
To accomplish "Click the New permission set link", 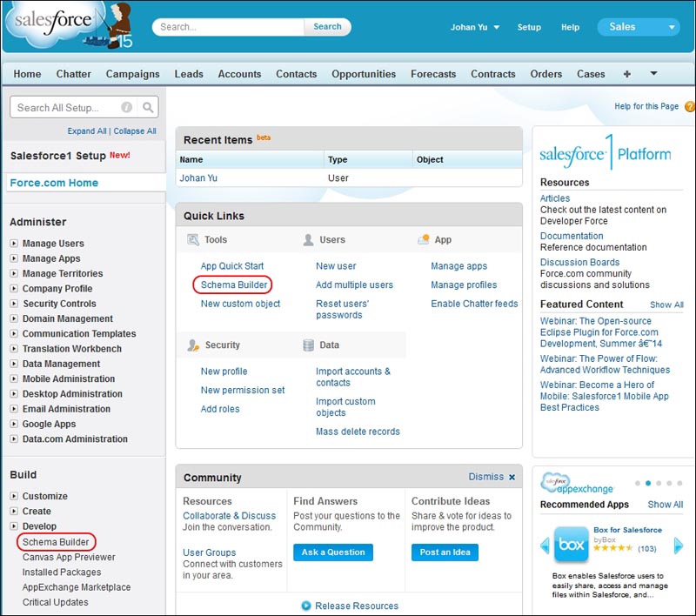I will pos(243,390).
